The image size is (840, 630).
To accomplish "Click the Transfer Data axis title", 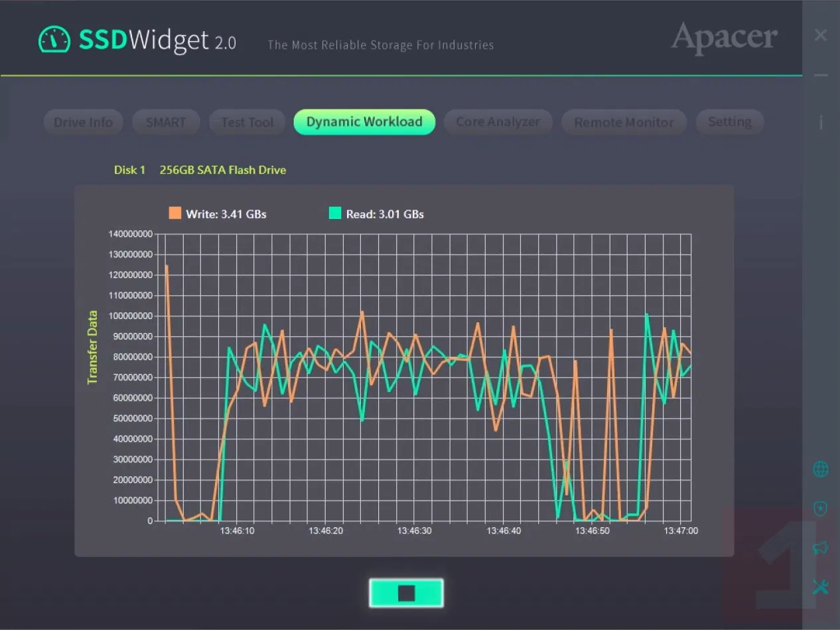I will pos(92,347).
